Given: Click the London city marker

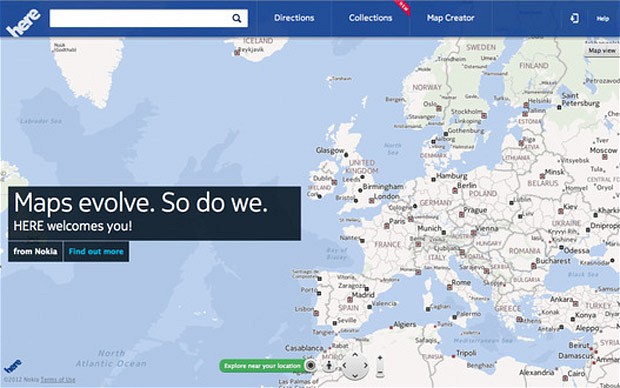Looking at the screenshot, I should [x=371, y=201].
